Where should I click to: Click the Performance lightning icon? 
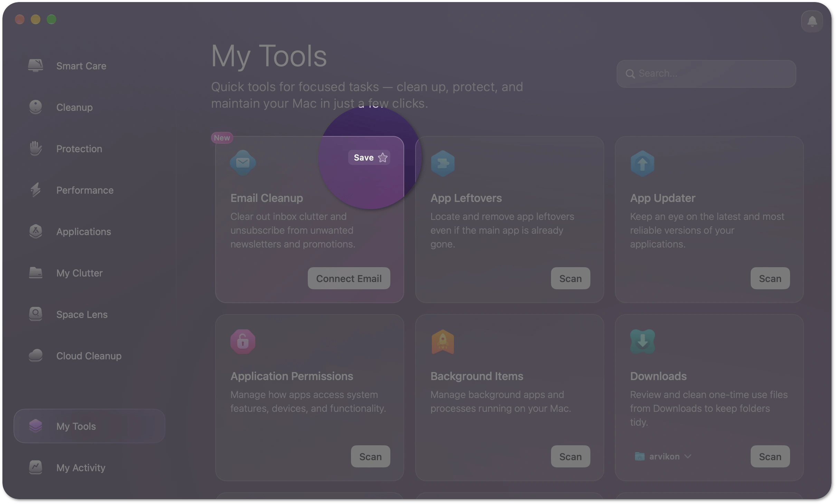click(36, 190)
